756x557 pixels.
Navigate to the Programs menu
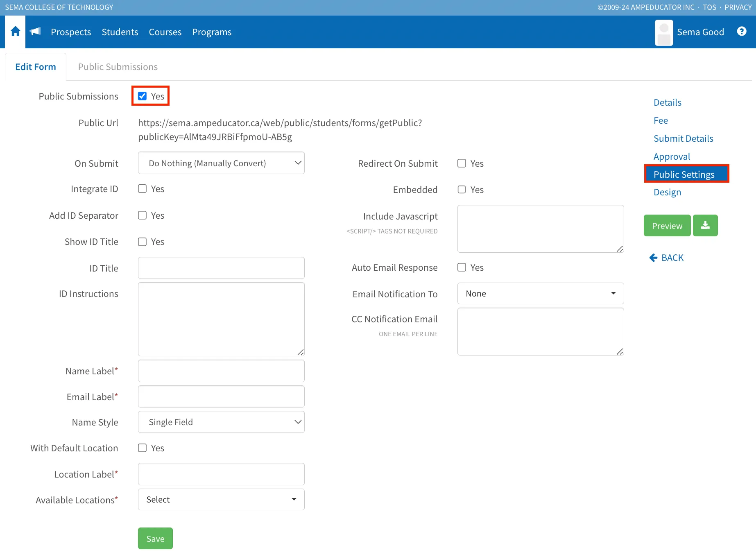(x=212, y=32)
